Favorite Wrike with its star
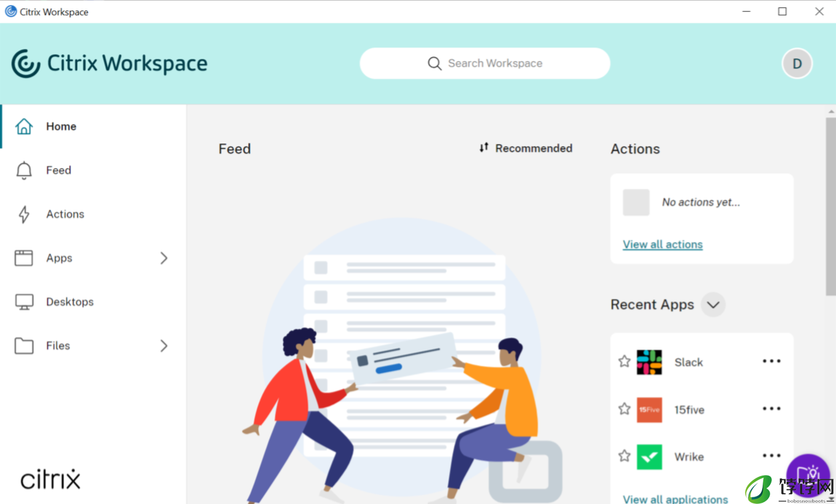The image size is (836, 504). 624,456
